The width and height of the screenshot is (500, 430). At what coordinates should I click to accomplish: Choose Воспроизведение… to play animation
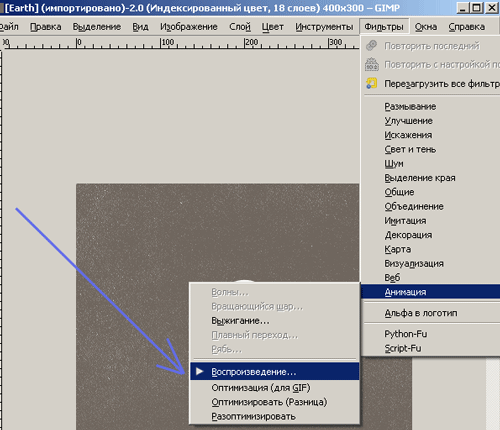click(x=274, y=372)
